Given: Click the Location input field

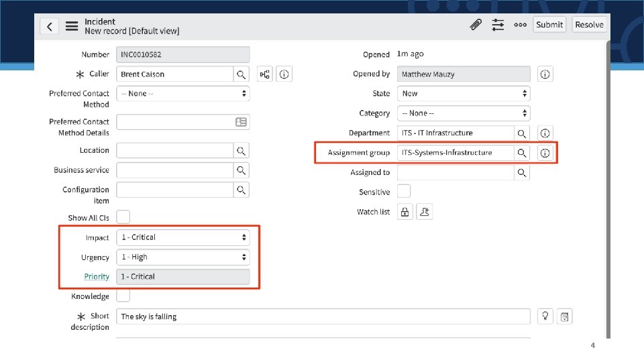Looking at the screenshot, I should pyautogui.click(x=175, y=151).
